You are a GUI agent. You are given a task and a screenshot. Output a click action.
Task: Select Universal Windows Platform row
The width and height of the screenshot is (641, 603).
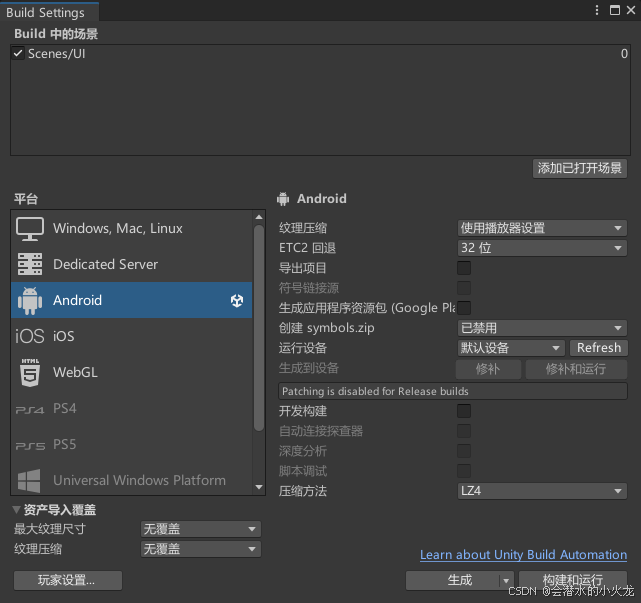pos(132,480)
